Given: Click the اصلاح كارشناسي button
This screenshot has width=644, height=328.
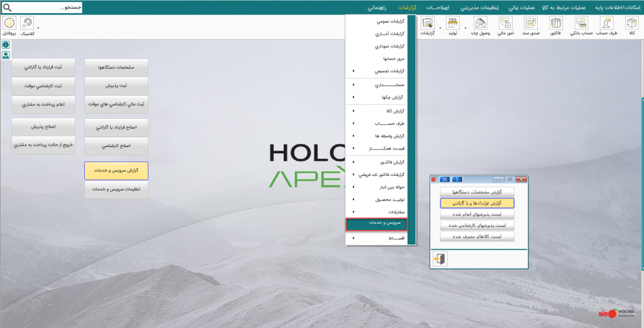Looking at the screenshot, I should pos(116,146).
